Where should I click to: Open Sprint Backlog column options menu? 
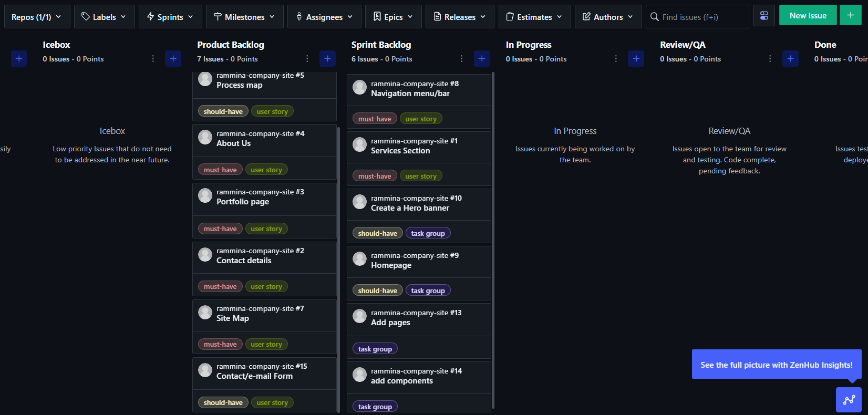[461, 59]
